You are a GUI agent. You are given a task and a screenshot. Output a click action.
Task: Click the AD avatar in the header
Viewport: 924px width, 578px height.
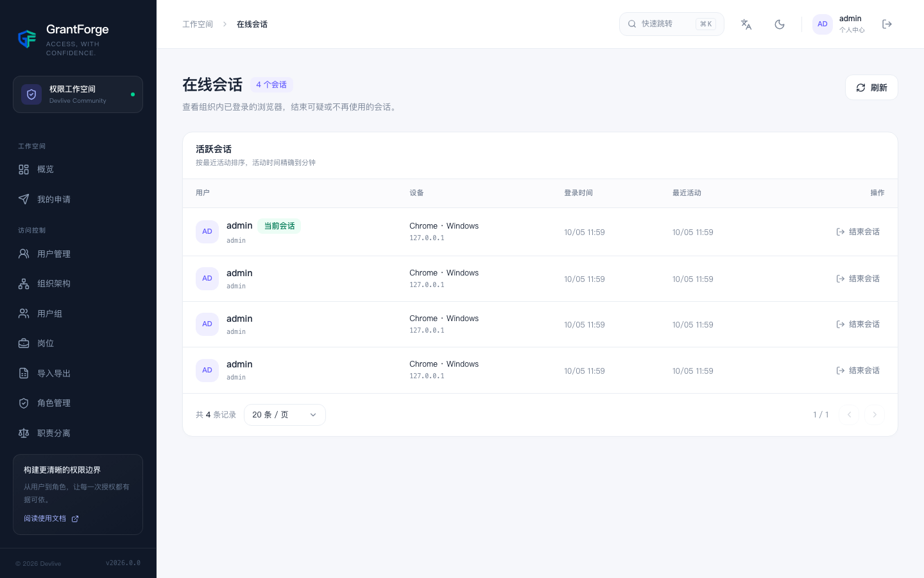[823, 24]
